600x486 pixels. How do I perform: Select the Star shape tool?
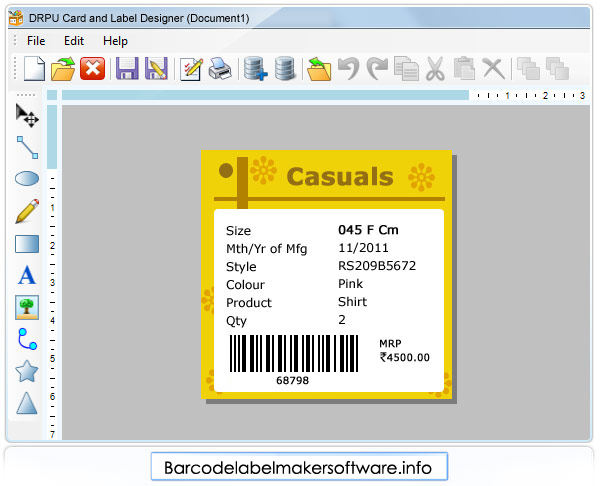pyautogui.click(x=27, y=371)
